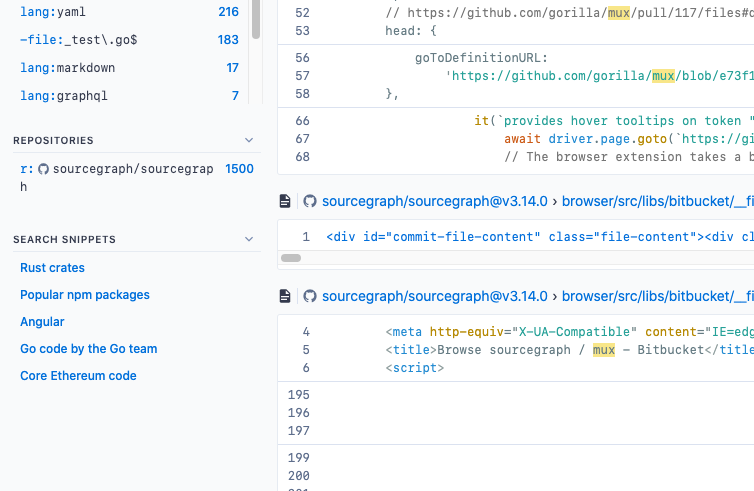The image size is (754, 491).
Task: Open browser/src/libs/bitbucket path above meta http-equiv
Action: pos(657,296)
